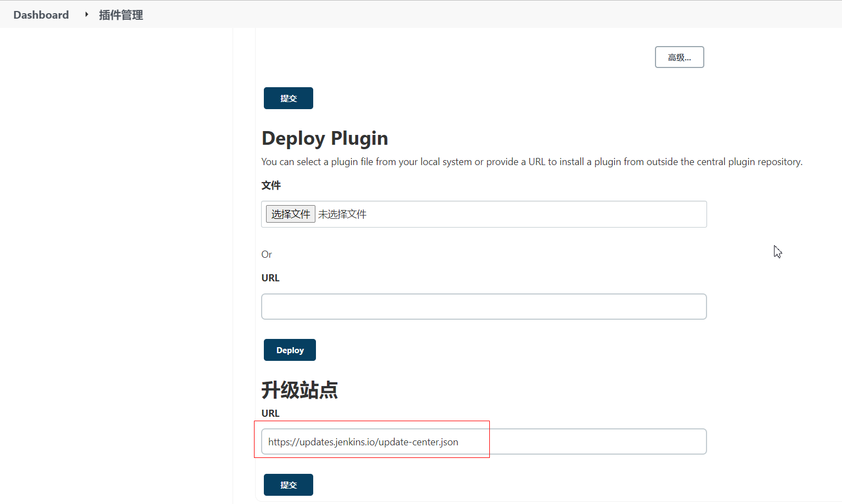Click the breadcrumb arrow after Dashboard
The width and height of the screenshot is (842, 504).
point(87,14)
